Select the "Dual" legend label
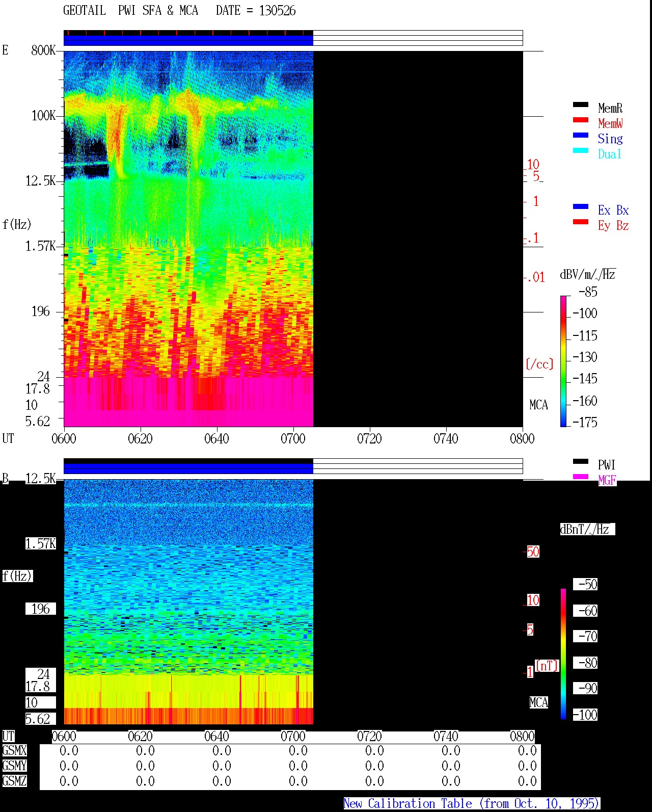The width and height of the screenshot is (652, 812). (610, 154)
